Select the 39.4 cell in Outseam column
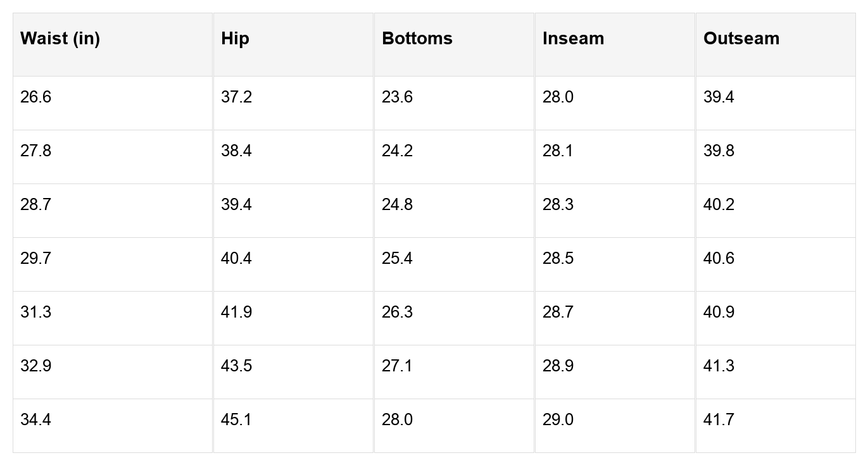The width and height of the screenshot is (868, 465). point(719,97)
